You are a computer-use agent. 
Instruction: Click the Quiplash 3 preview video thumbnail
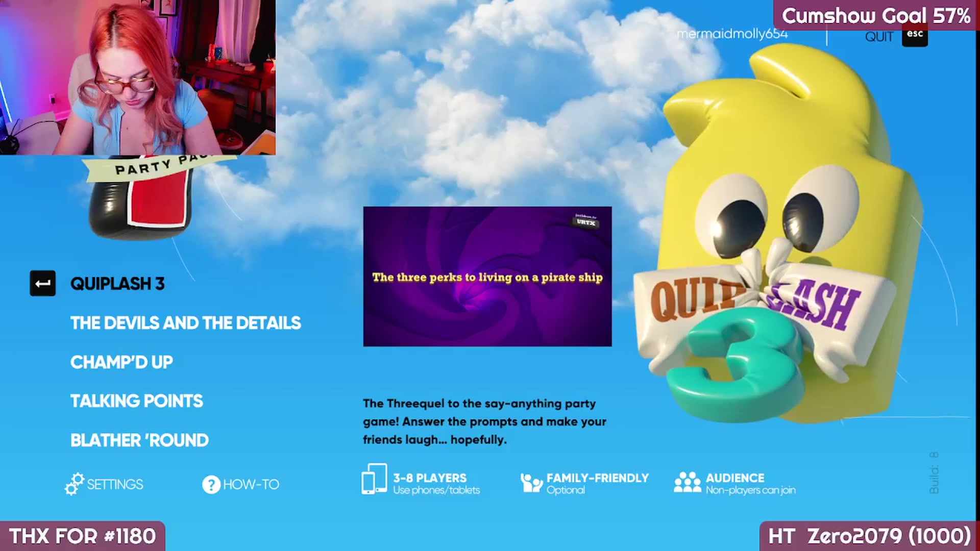point(487,277)
